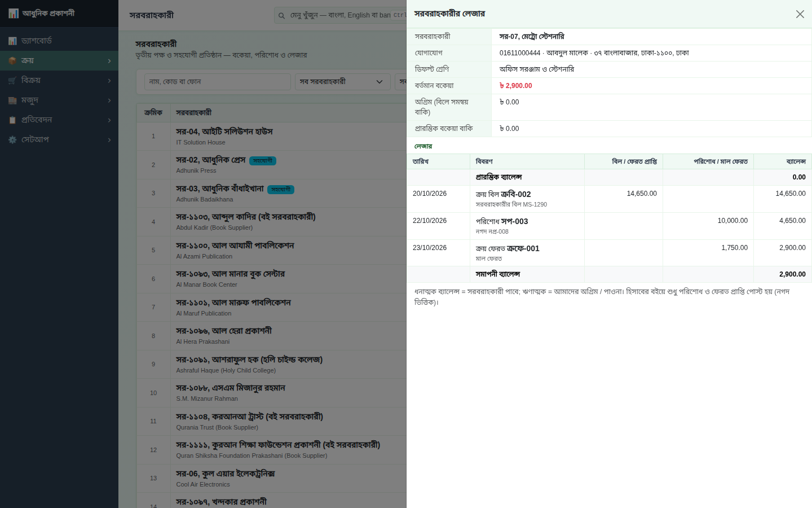This screenshot has height=508, width=812.
Task: Expand the মজুদ submenu chevron
Action: click(x=109, y=100)
